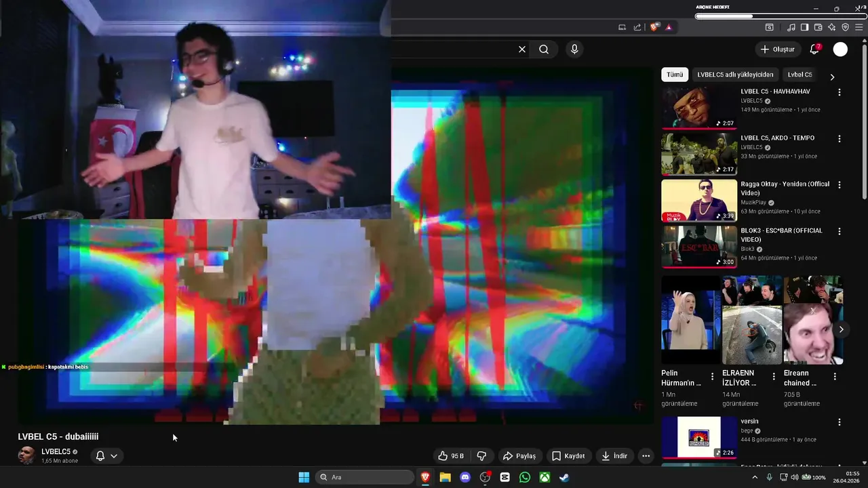The height and width of the screenshot is (488, 868).
Task: Show hidden tray icons chevron
Action: coord(755,477)
